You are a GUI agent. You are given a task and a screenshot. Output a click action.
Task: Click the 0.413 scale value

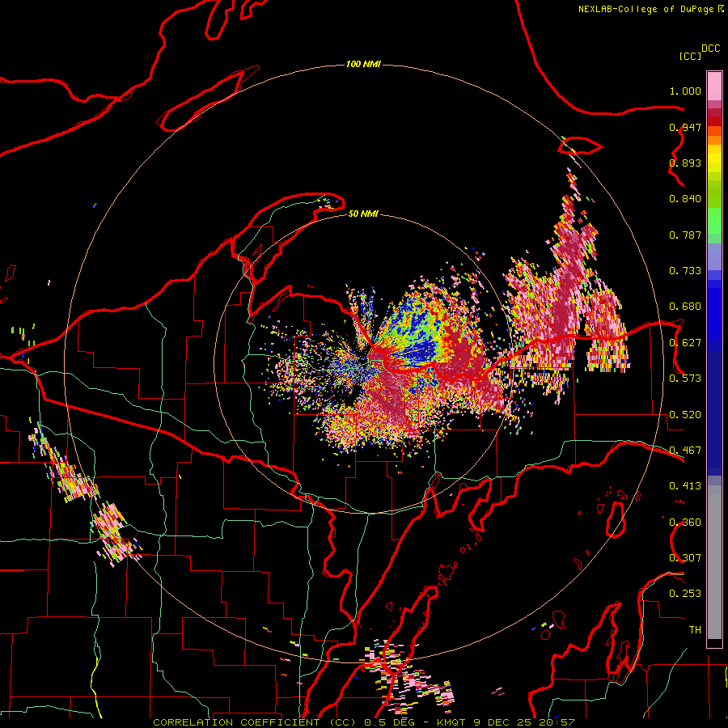click(x=685, y=486)
